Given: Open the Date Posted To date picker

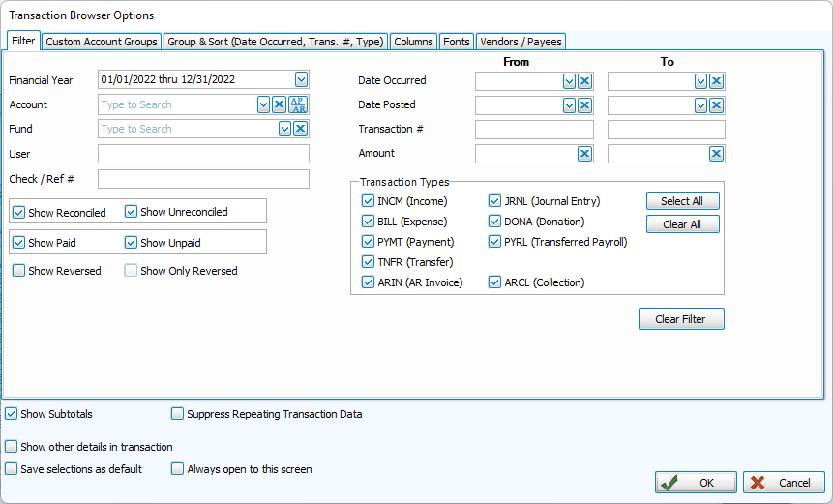Looking at the screenshot, I should (x=700, y=105).
